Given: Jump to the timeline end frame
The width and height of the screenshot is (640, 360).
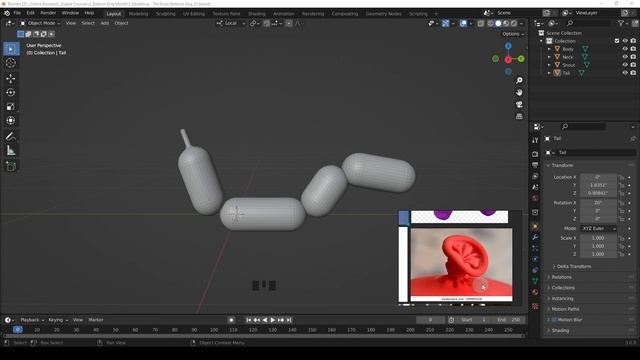Looking at the screenshot, I should pyautogui.click(x=289, y=320).
